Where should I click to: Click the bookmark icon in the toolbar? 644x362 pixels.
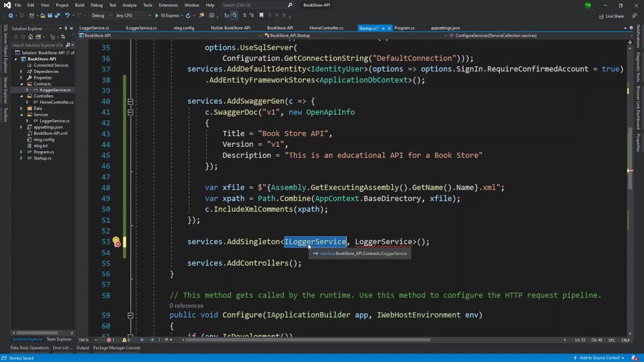[x=261, y=16]
